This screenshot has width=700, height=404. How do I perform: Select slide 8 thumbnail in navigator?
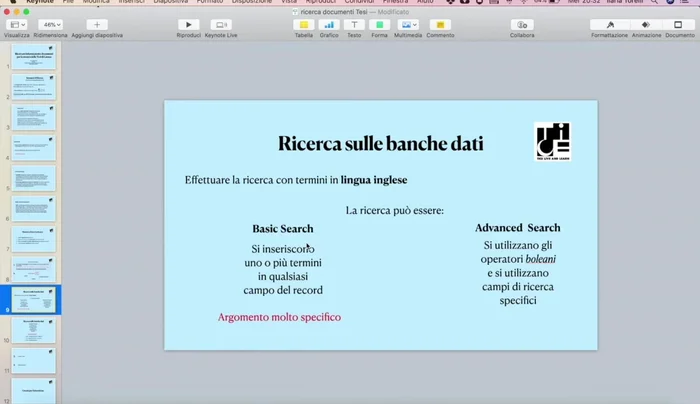(34, 270)
